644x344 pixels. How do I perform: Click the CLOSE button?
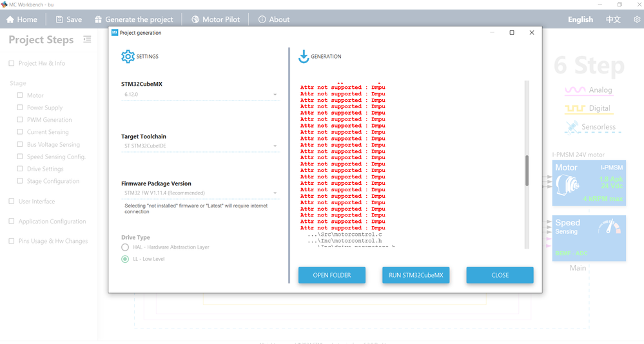[500, 275]
